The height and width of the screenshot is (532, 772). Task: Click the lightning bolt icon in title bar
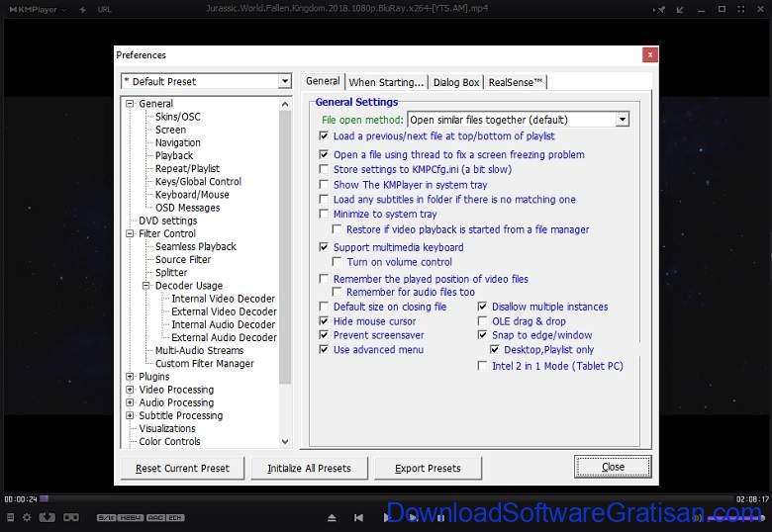pyautogui.click(x=83, y=9)
